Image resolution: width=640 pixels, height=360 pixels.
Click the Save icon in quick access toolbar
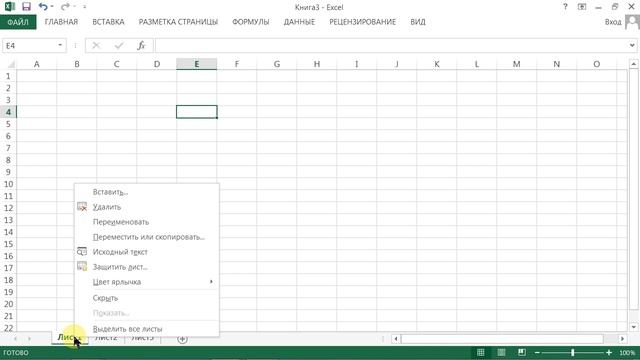click(27, 7)
